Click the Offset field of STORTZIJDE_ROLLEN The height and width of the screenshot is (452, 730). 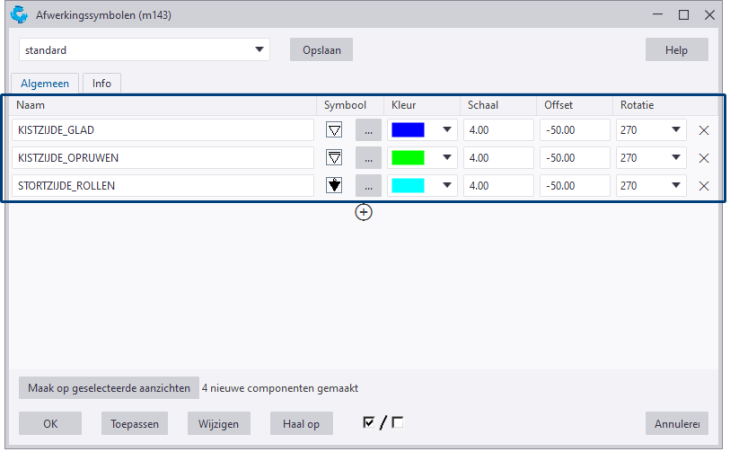(x=575, y=186)
